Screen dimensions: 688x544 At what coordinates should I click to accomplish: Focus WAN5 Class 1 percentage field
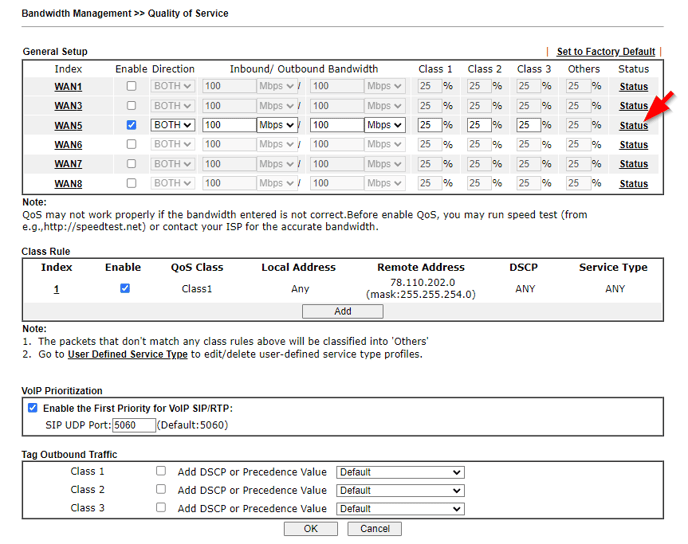coord(430,125)
